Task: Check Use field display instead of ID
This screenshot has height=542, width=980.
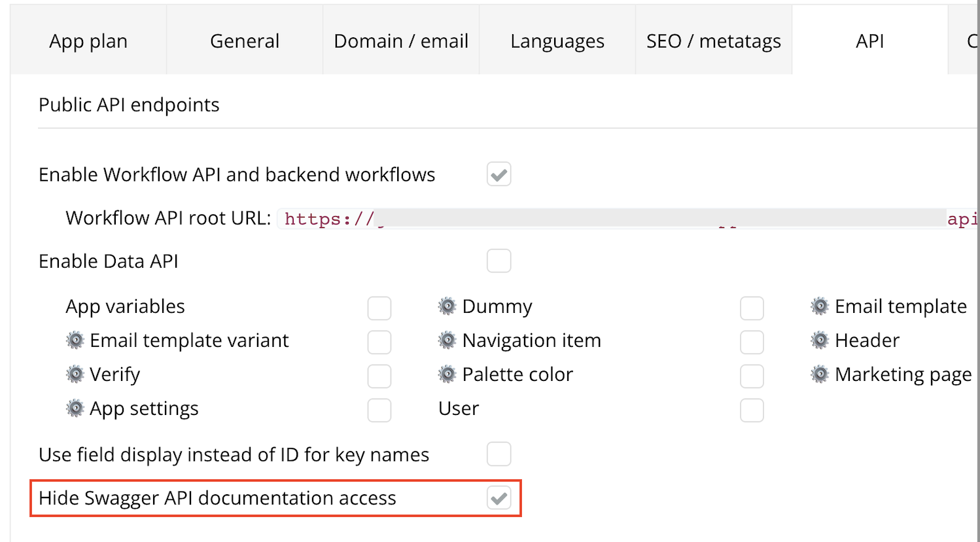Action: click(499, 454)
